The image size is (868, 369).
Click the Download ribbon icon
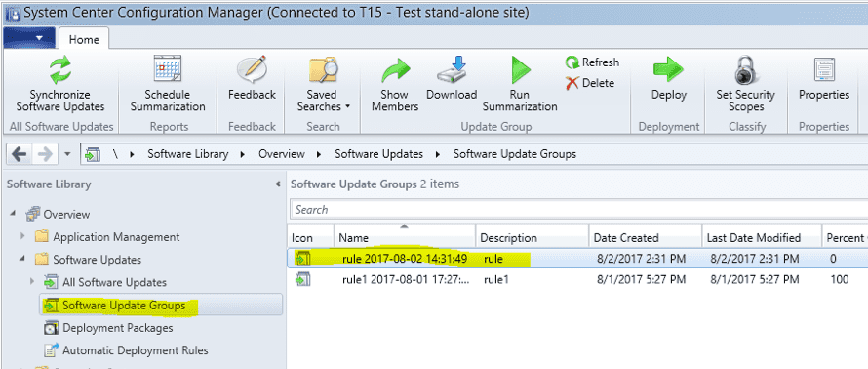point(452,70)
